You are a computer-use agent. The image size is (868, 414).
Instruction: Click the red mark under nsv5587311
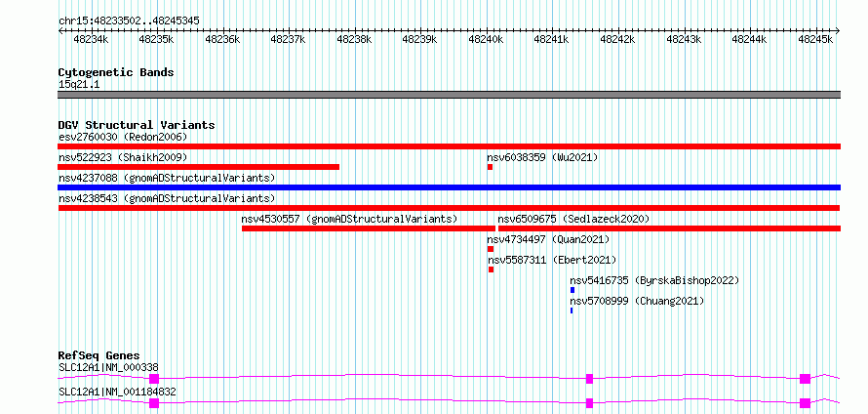tap(491, 269)
